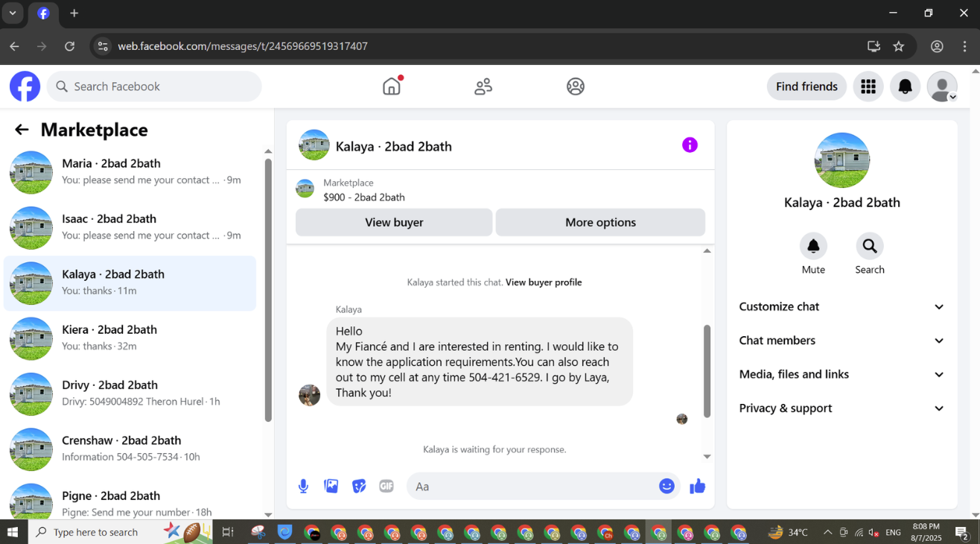This screenshot has height=544, width=980.
Task: Choose a sticker from the sticker icon
Action: click(x=359, y=487)
